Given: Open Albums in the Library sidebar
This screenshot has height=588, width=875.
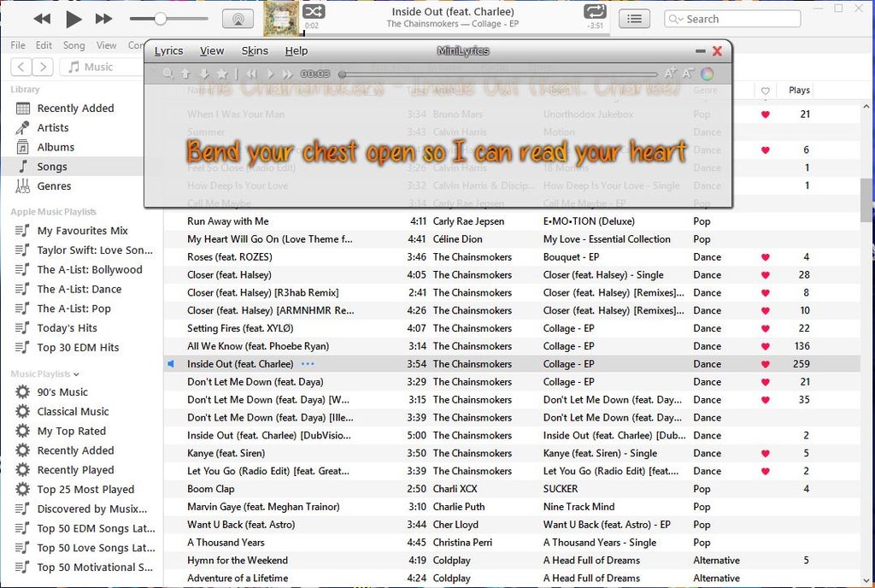Looking at the screenshot, I should 56,147.
